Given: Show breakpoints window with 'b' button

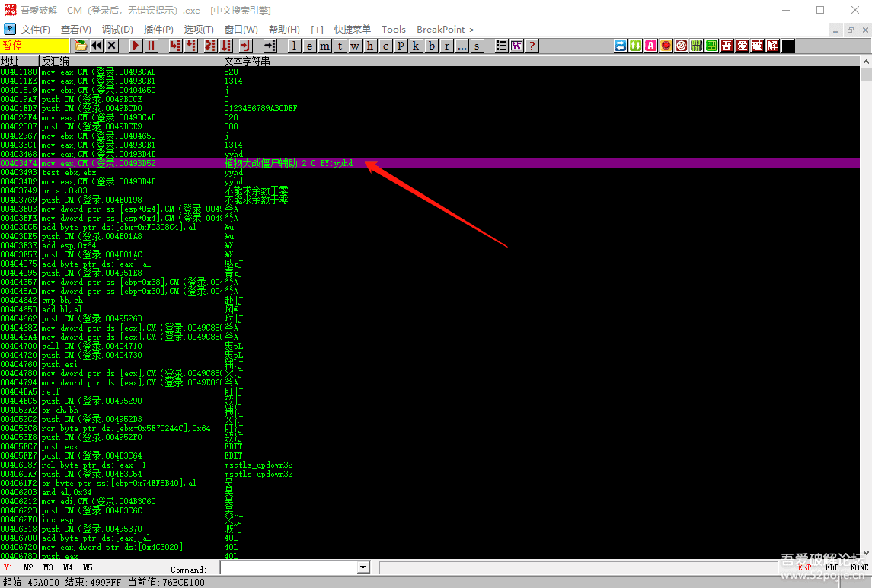Looking at the screenshot, I should [431, 46].
